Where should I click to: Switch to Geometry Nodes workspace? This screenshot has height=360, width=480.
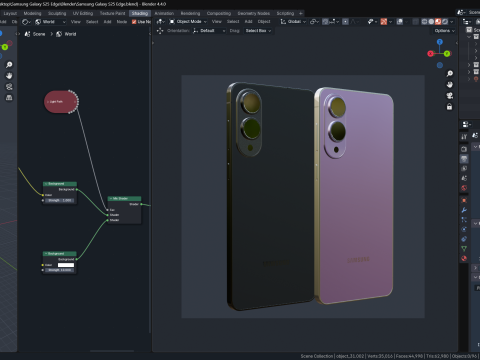[x=254, y=13]
